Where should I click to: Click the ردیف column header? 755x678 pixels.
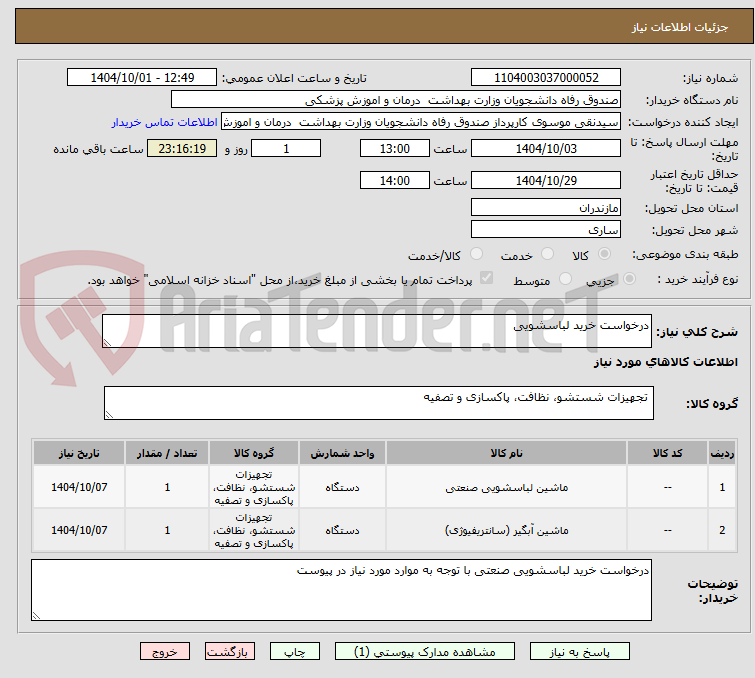click(722, 453)
